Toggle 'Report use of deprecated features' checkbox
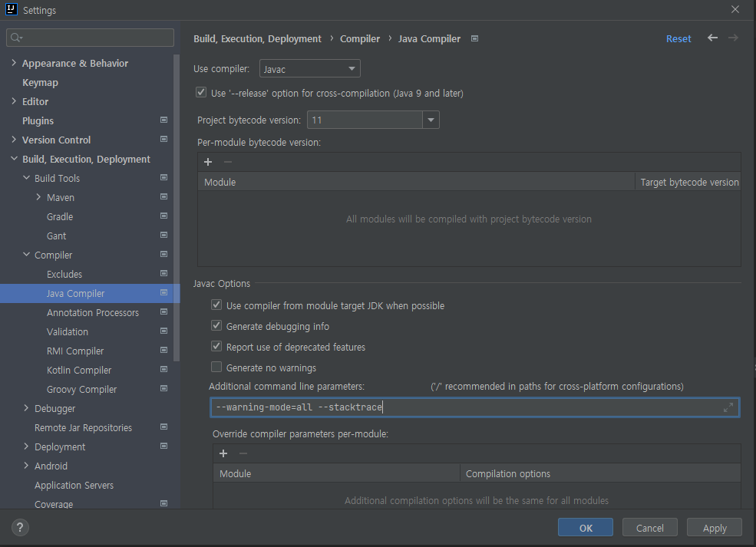Image resolution: width=756 pixels, height=547 pixels. click(216, 347)
